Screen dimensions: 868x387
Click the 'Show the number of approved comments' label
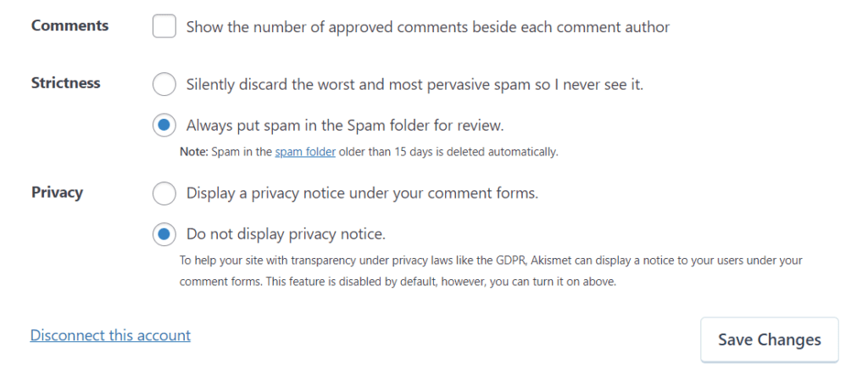tap(428, 27)
